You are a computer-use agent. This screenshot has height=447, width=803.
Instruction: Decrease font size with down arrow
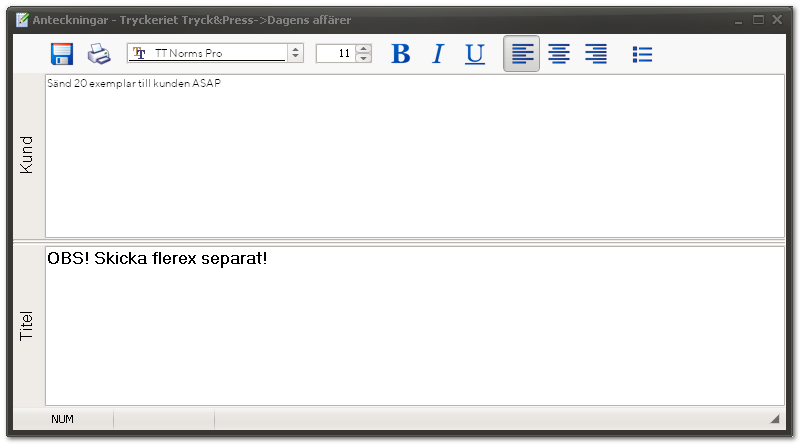[364, 58]
